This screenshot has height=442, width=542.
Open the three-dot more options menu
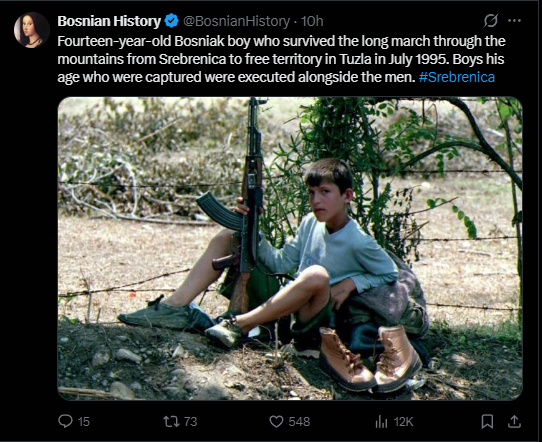514,21
